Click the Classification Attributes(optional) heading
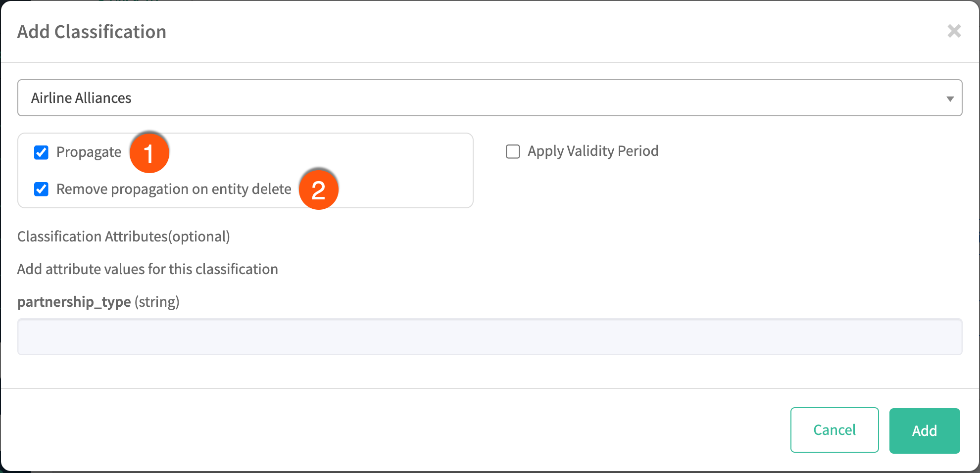The image size is (980, 473). 123,236
